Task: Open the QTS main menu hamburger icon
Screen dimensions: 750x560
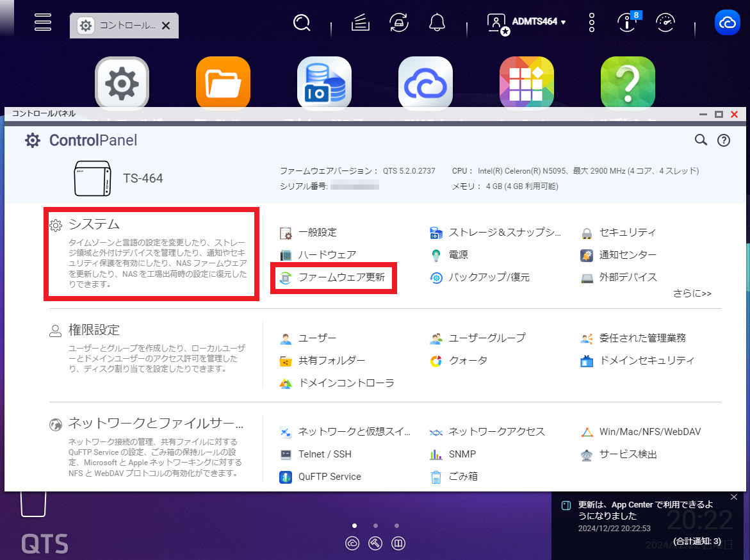Action: tap(42, 22)
